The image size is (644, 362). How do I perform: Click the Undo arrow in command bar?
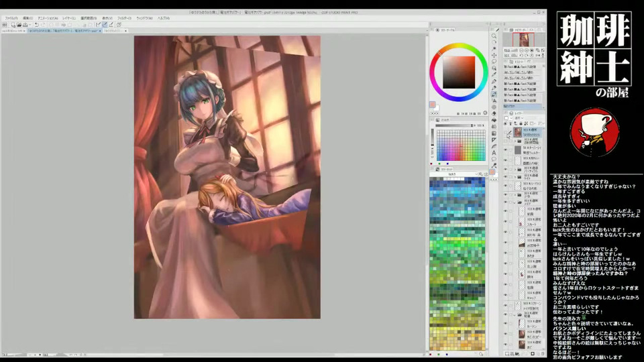click(x=36, y=25)
